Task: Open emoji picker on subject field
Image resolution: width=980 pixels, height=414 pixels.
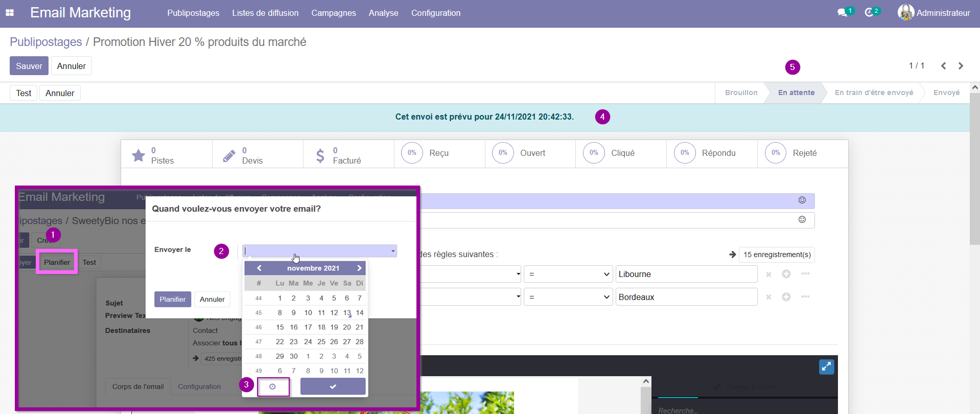Action: click(x=802, y=200)
